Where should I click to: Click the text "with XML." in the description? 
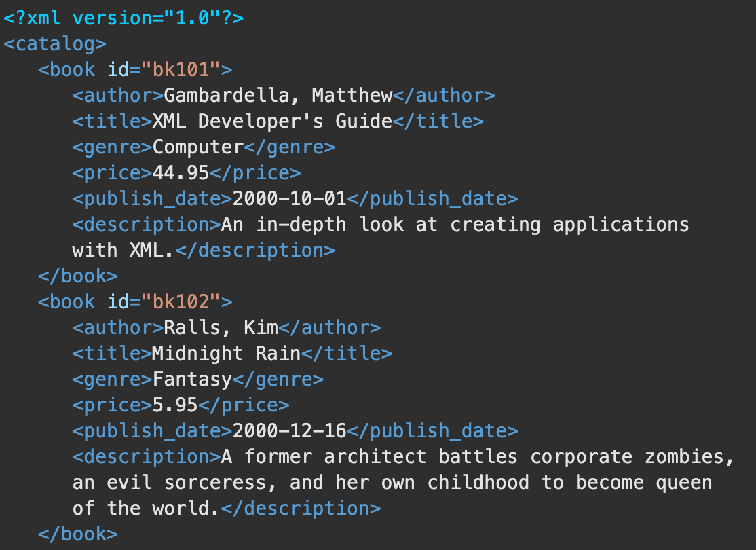tap(123, 251)
